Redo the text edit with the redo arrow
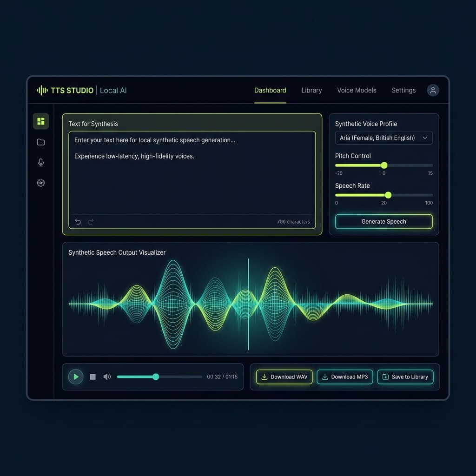The height and width of the screenshot is (476, 476). (91, 222)
